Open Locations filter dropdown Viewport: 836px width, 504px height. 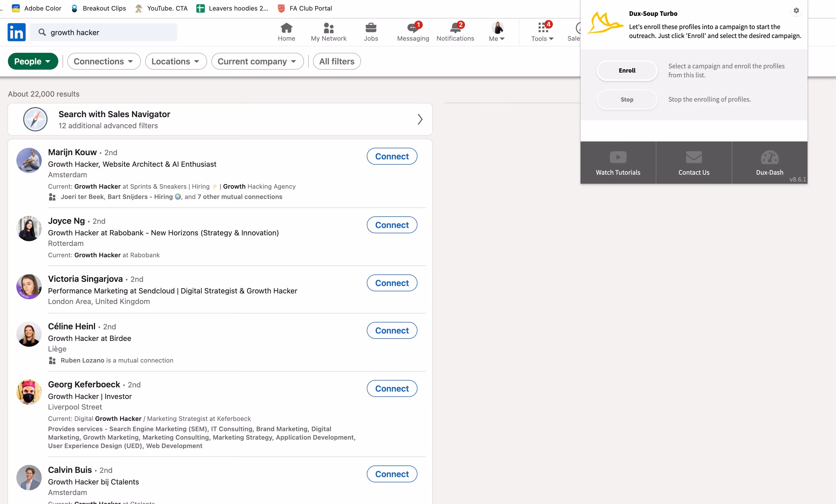click(175, 61)
